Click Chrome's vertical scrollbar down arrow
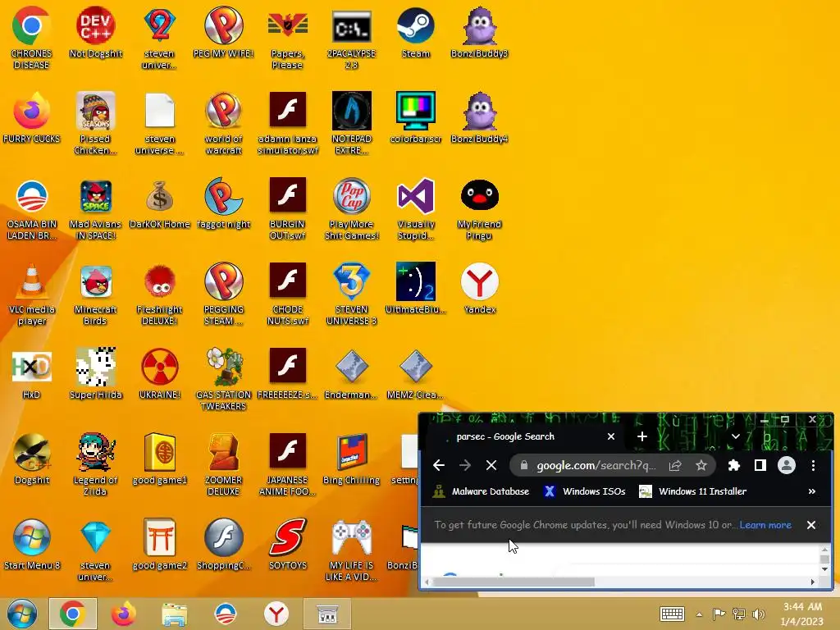 (824, 569)
